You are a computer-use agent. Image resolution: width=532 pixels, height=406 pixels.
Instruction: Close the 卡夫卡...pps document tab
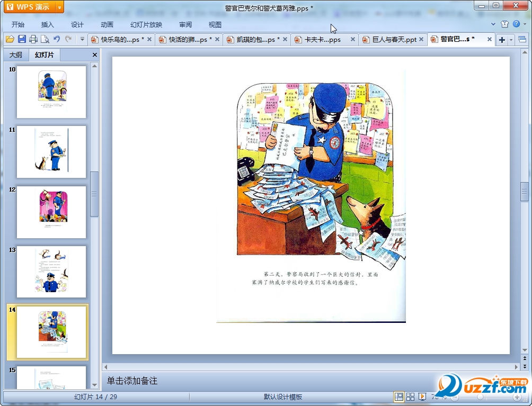click(353, 39)
